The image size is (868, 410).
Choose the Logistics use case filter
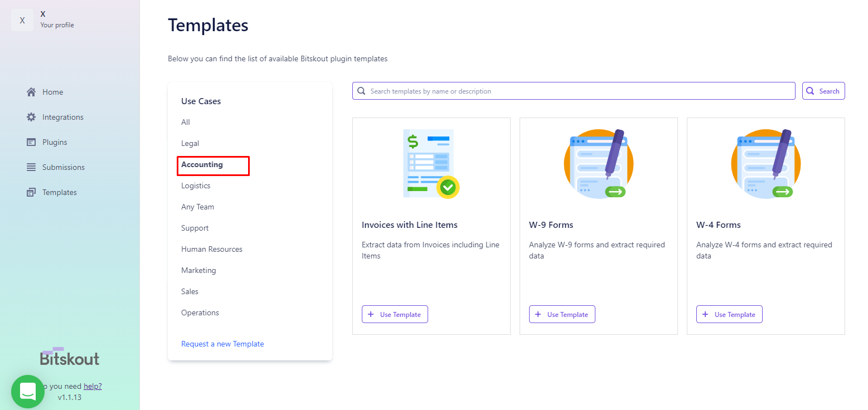(196, 186)
